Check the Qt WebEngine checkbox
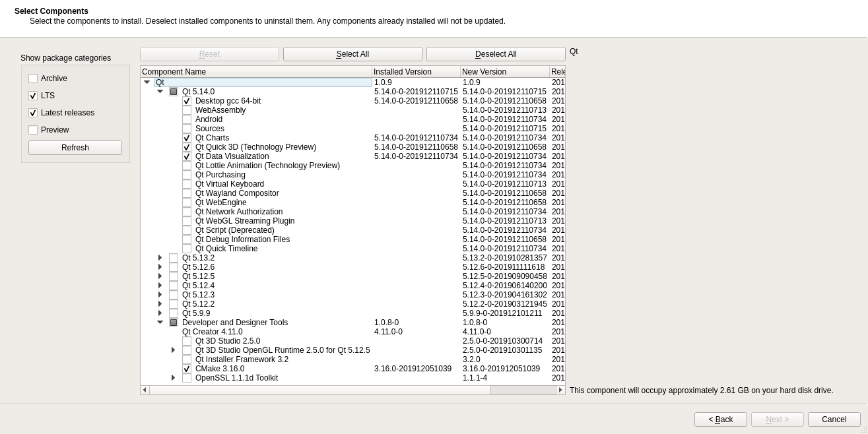 [187, 202]
